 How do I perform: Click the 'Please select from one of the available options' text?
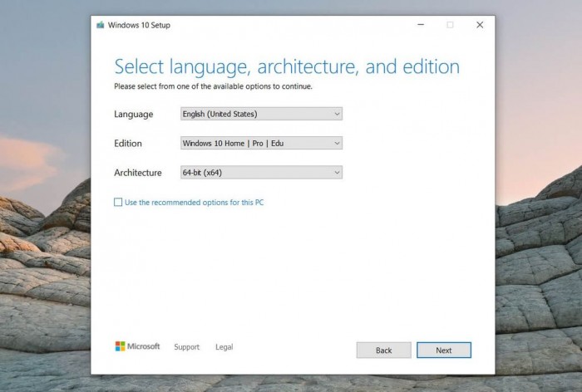coord(213,86)
